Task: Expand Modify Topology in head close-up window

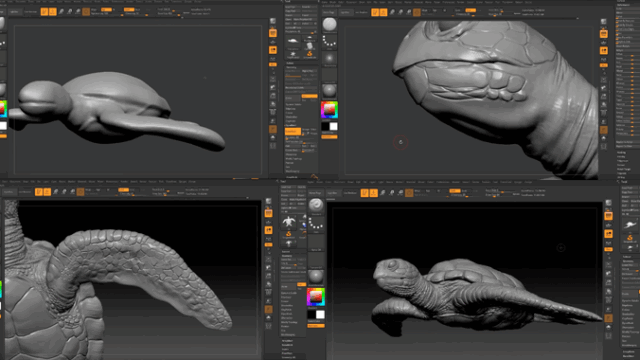Action: tap(293, 159)
